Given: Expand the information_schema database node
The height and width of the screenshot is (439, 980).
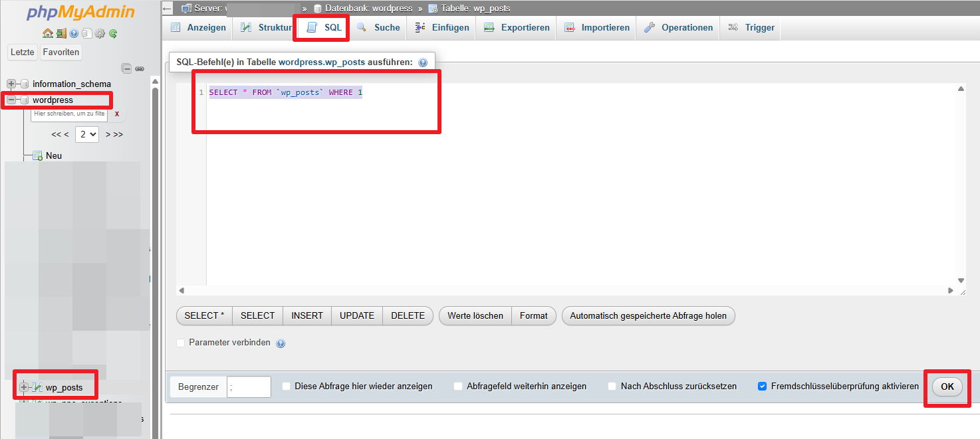Looking at the screenshot, I should point(11,84).
